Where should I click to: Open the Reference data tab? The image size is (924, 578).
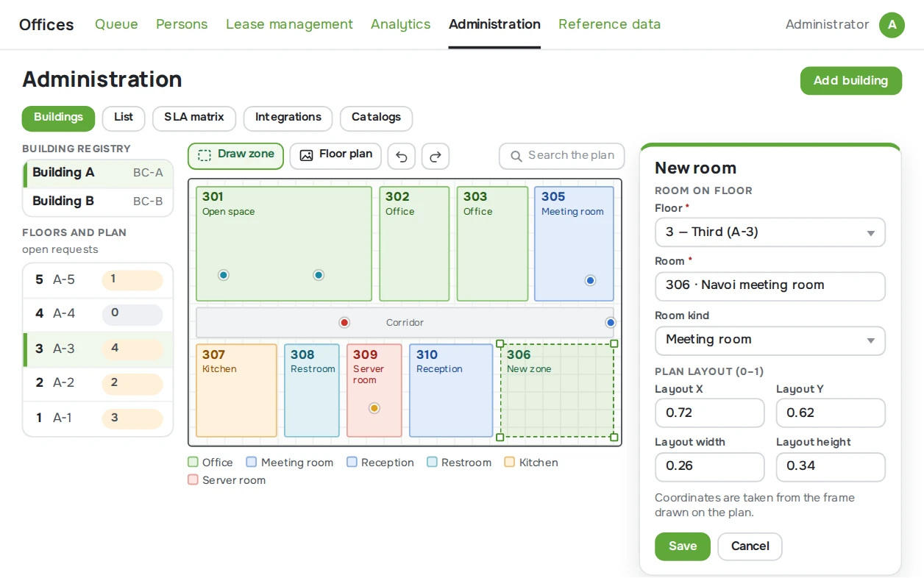(609, 24)
